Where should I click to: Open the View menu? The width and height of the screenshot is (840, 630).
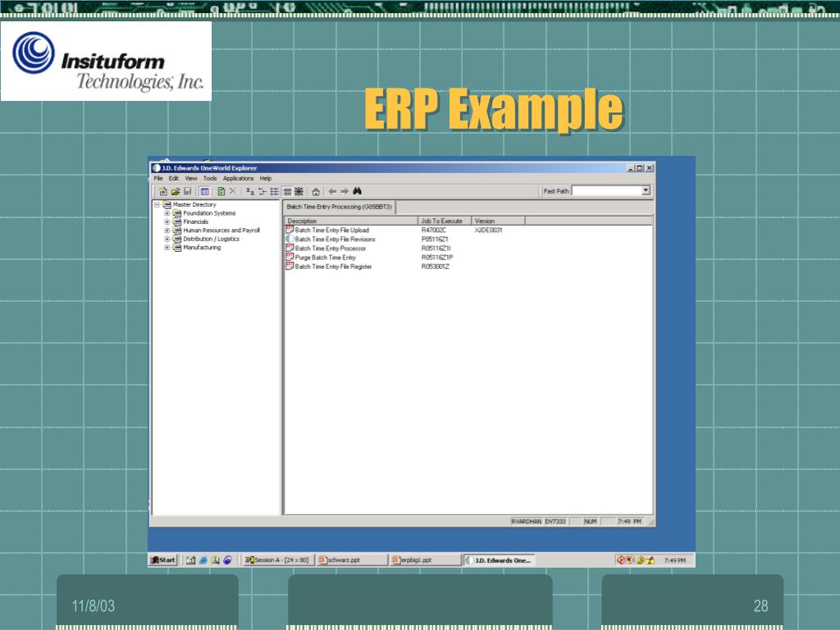(x=191, y=178)
